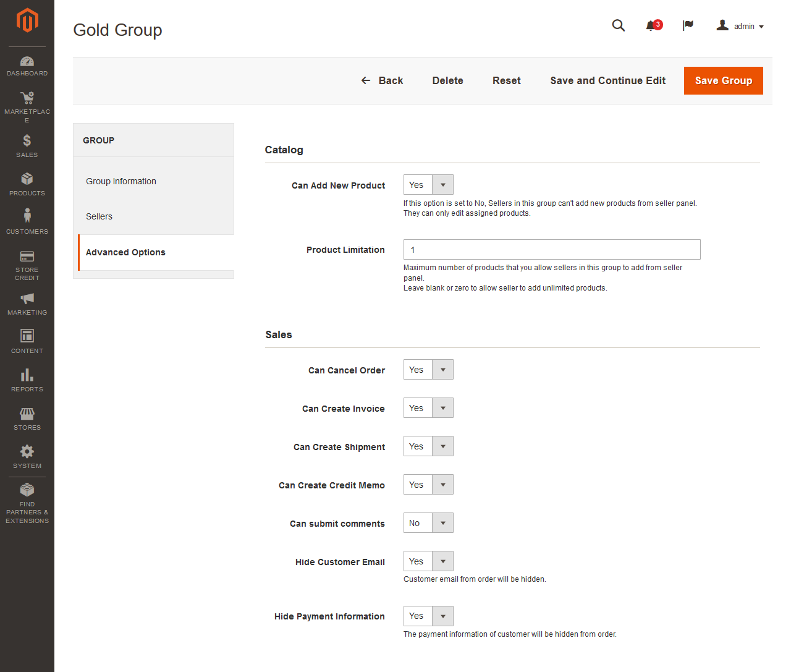
Task: Open the admin search
Action: (619, 25)
